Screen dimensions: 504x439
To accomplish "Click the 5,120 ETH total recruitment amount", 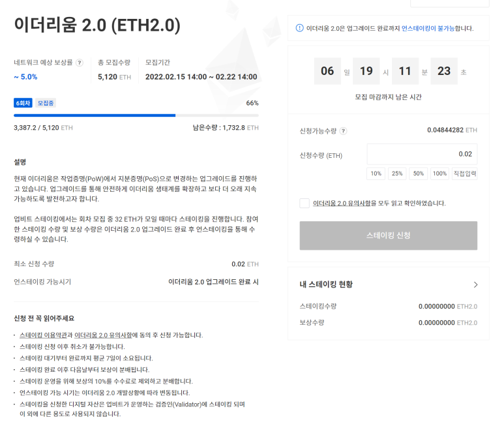I will click(x=115, y=77).
